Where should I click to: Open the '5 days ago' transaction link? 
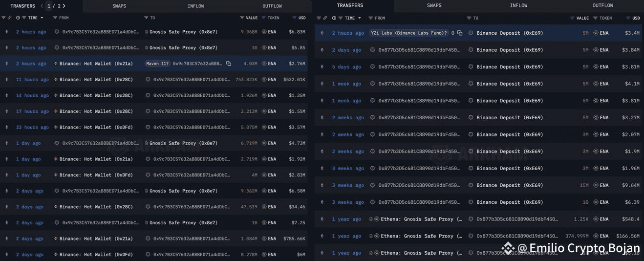(x=346, y=67)
